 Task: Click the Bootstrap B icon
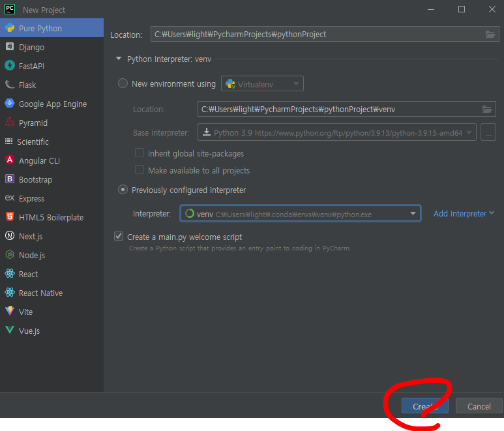tap(10, 179)
